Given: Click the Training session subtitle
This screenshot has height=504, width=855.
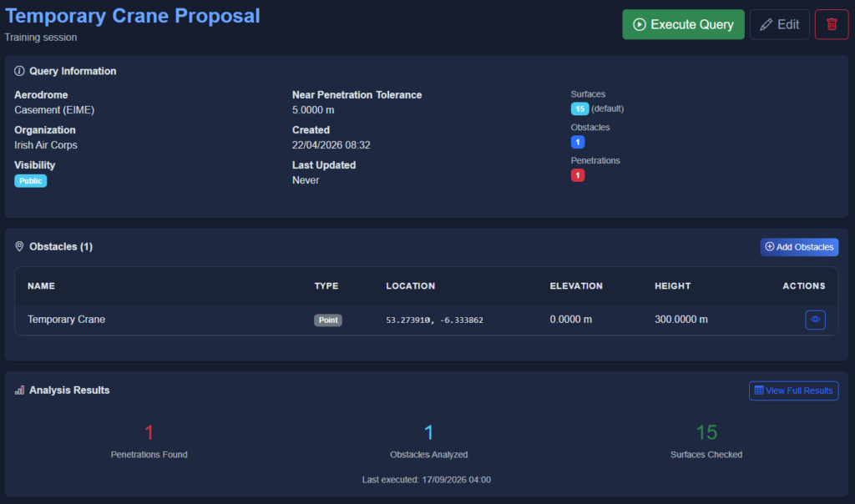Looking at the screenshot, I should (41, 38).
